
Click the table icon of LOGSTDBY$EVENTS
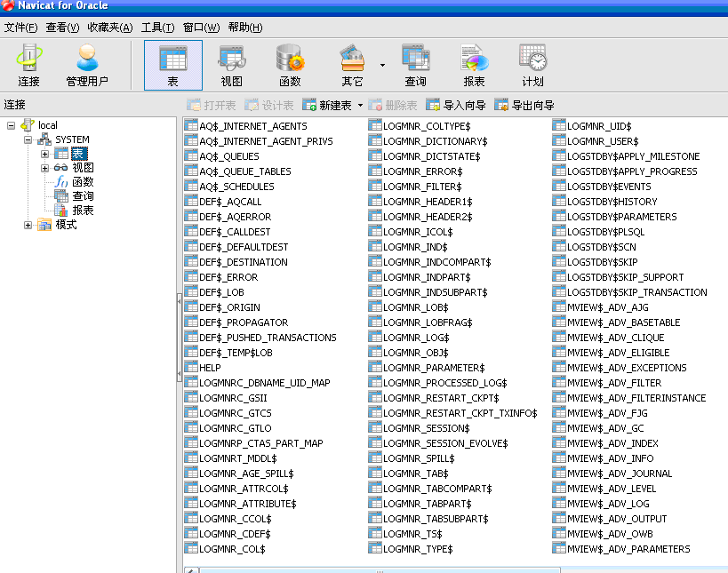[559, 186]
